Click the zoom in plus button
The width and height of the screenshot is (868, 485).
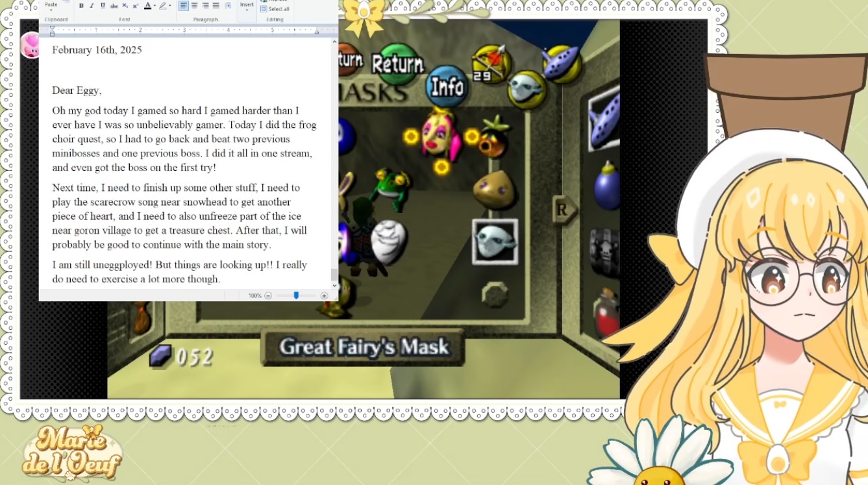pos(324,295)
